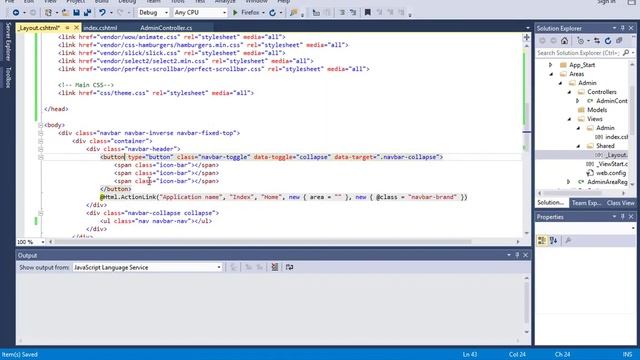640x360 pixels.
Task: Click the Comment out selected lines icon
Action: [x=342, y=13]
